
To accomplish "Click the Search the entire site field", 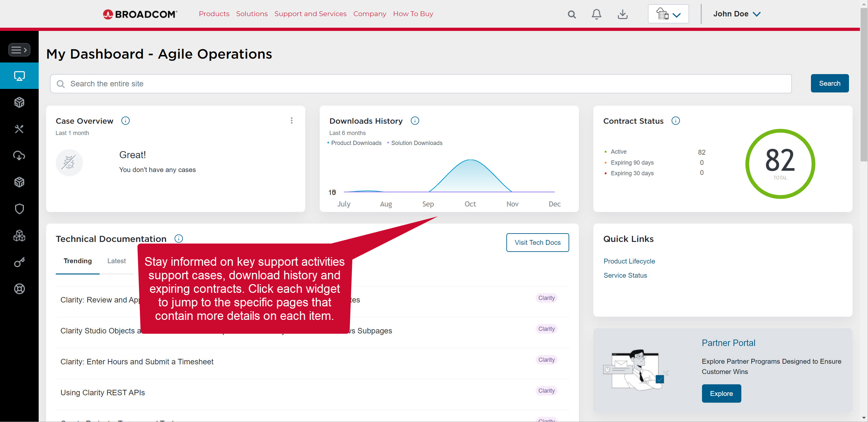I will click(421, 84).
